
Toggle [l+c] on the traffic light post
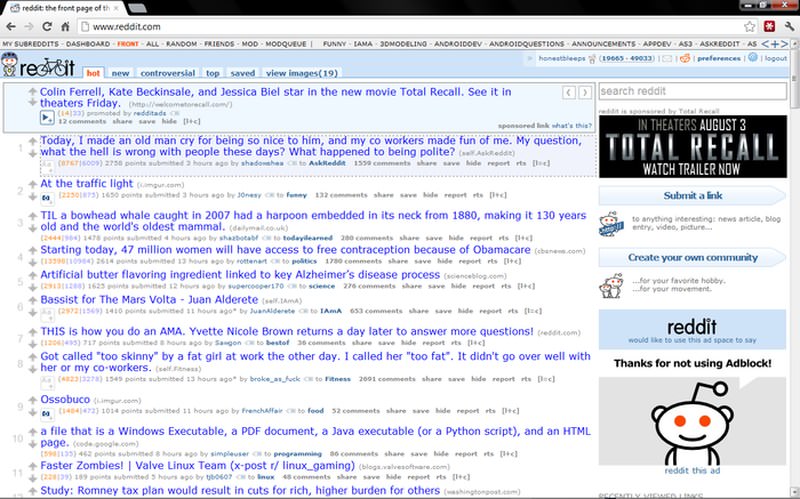(498, 195)
